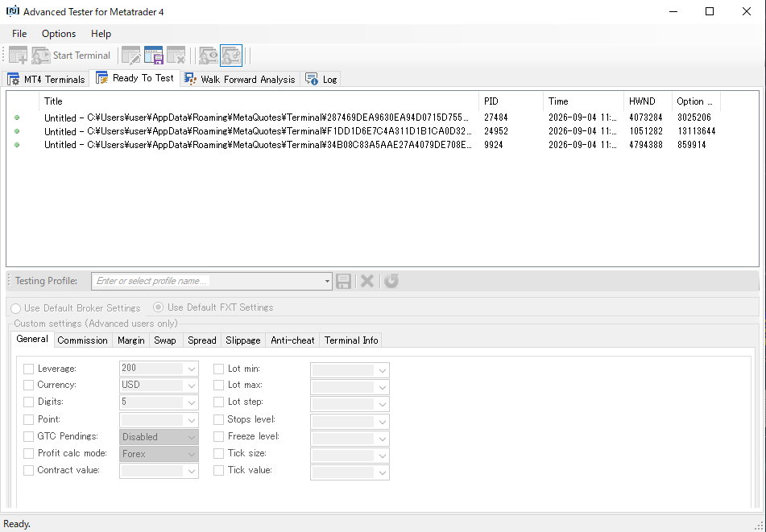766x532 pixels.
Task: Check the Tick size checkbox
Action: point(219,453)
